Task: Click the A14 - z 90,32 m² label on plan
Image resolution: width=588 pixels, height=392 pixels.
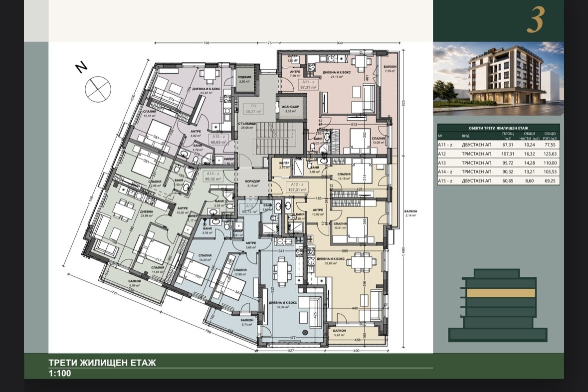Action: tap(212, 177)
